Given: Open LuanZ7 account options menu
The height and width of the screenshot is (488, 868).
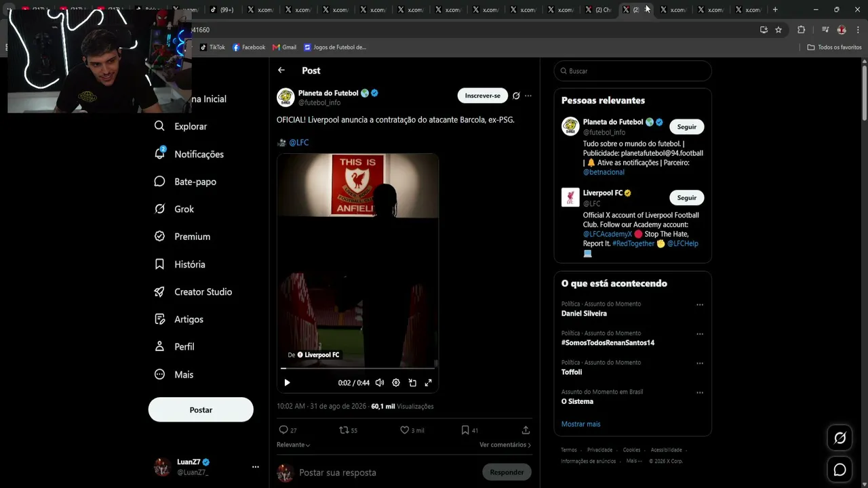Looking at the screenshot, I should [x=256, y=467].
